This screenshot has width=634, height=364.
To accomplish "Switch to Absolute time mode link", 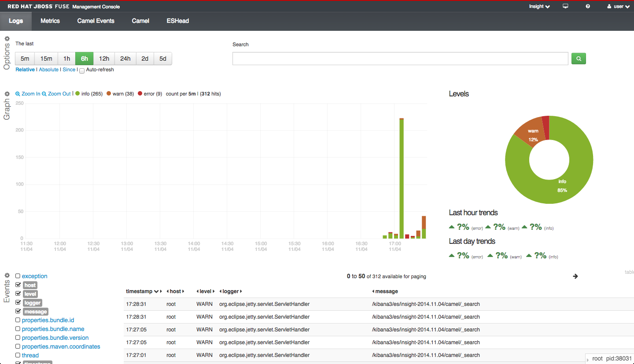I will tap(48, 70).
